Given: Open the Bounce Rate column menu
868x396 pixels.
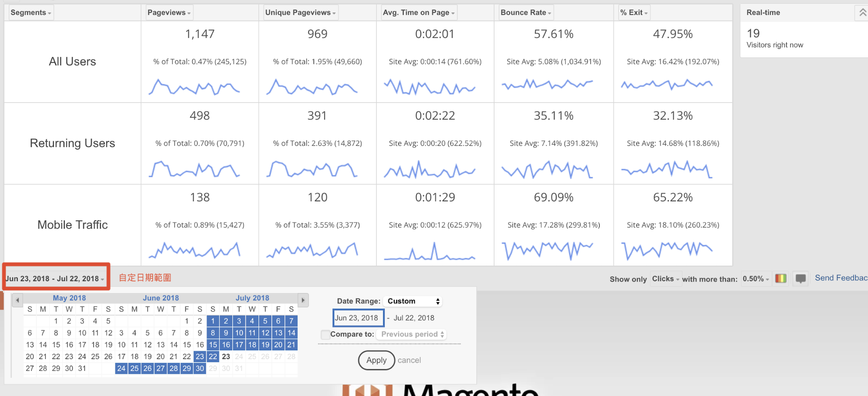Looking at the screenshot, I should coord(525,13).
